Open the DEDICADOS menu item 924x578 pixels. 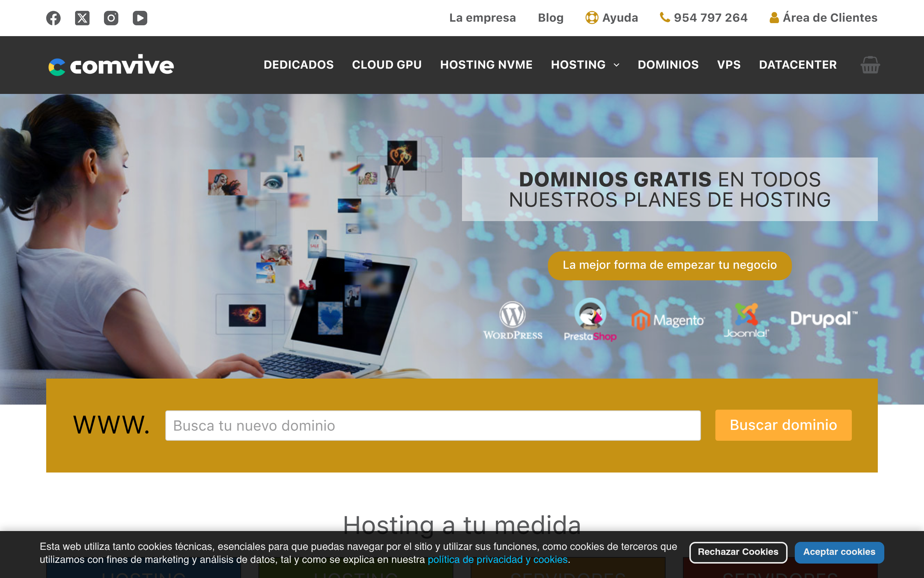pyautogui.click(x=298, y=65)
